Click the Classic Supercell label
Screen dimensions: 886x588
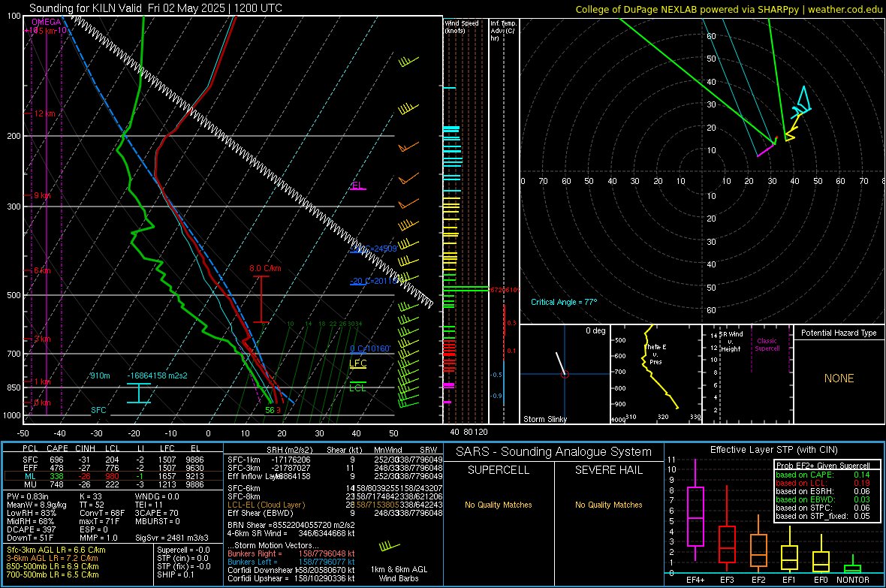click(767, 345)
